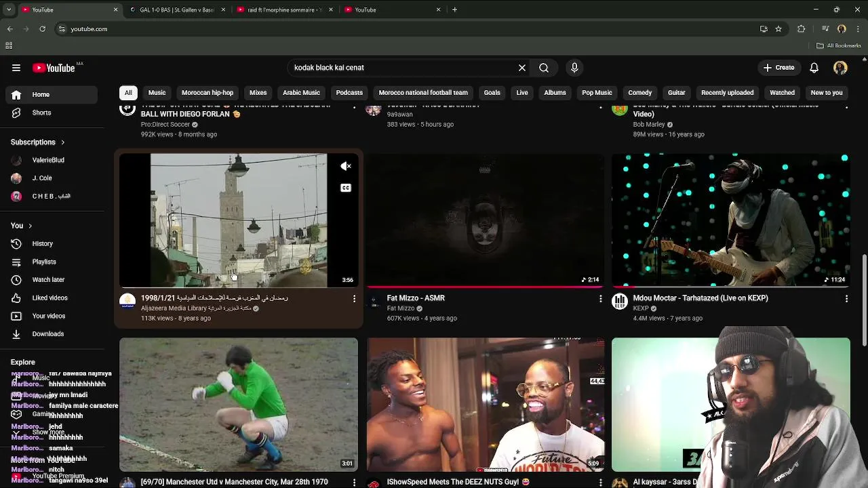The image size is (868, 488).
Task: Clear the search text with X
Action: tap(522, 68)
